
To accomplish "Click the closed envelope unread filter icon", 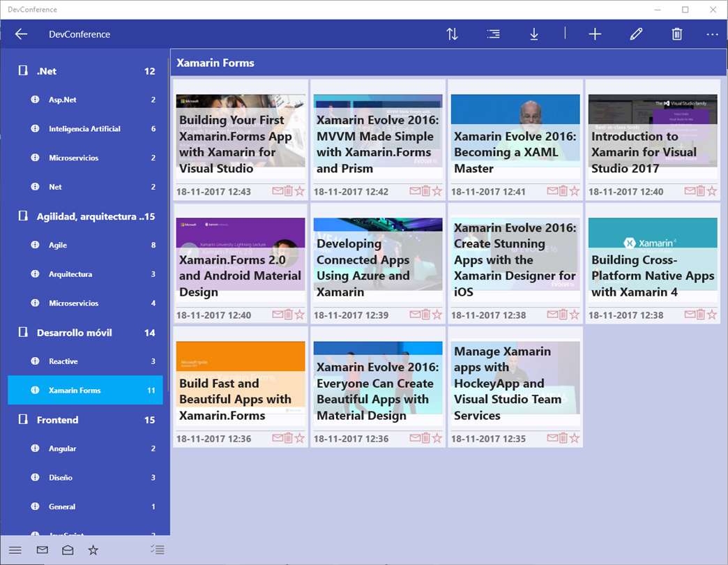I will (43, 550).
